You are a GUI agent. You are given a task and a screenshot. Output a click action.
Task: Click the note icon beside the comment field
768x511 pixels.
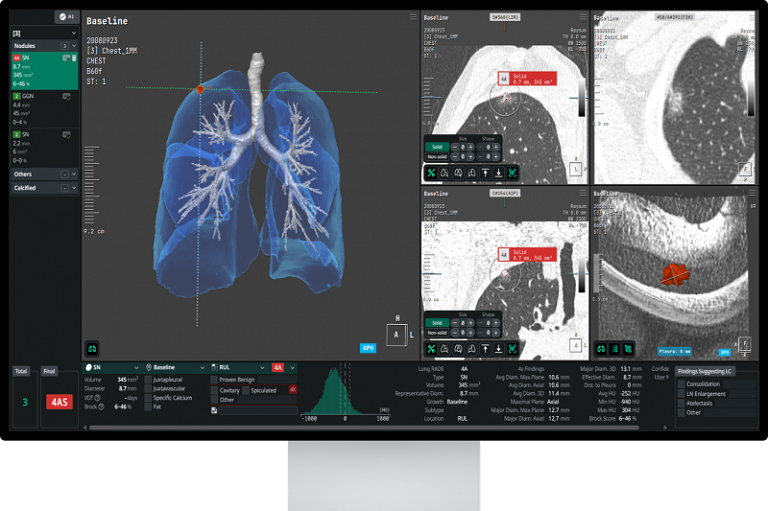point(214,410)
